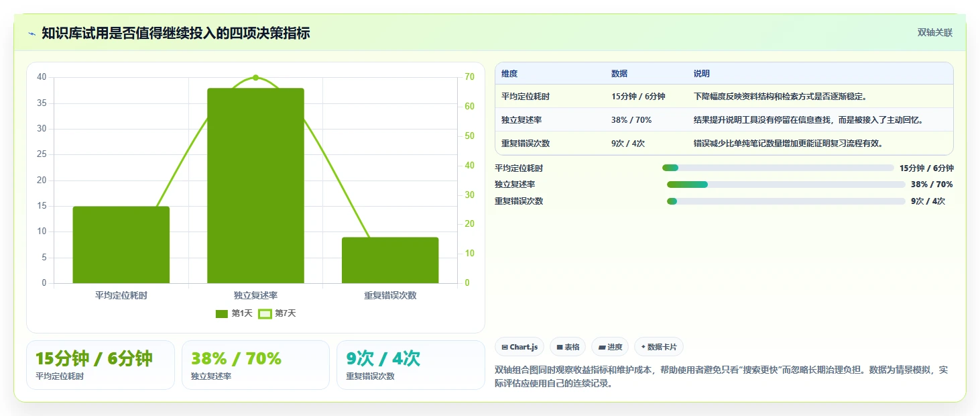Click the right axis value 70
This screenshot has width=980, height=416.
point(469,77)
